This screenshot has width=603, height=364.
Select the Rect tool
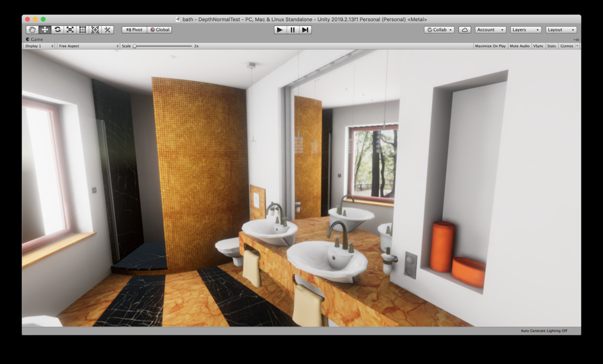(x=82, y=30)
